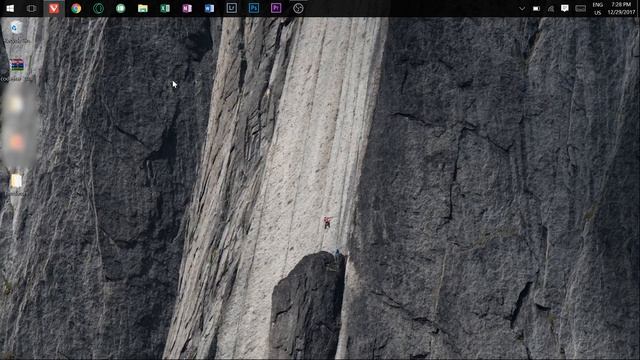This screenshot has height=360, width=640.
Task: Launch Microsoft Excel from the taskbar
Action: point(165,8)
